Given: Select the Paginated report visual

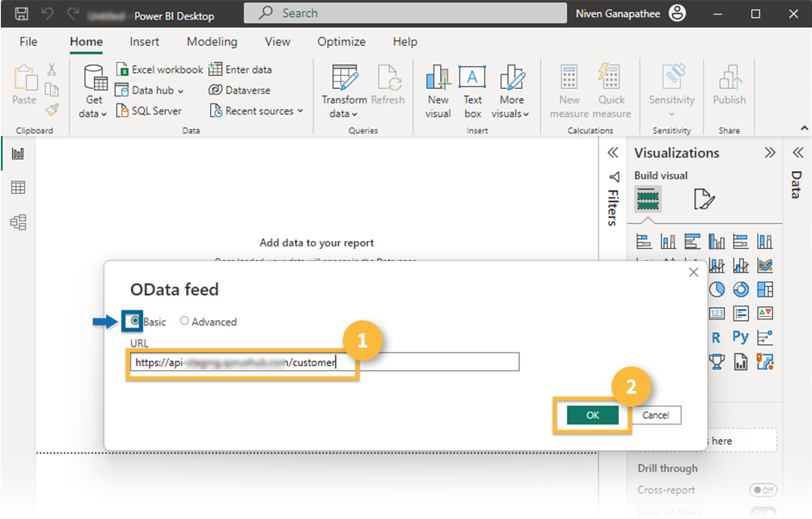Looking at the screenshot, I should tap(741, 361).
